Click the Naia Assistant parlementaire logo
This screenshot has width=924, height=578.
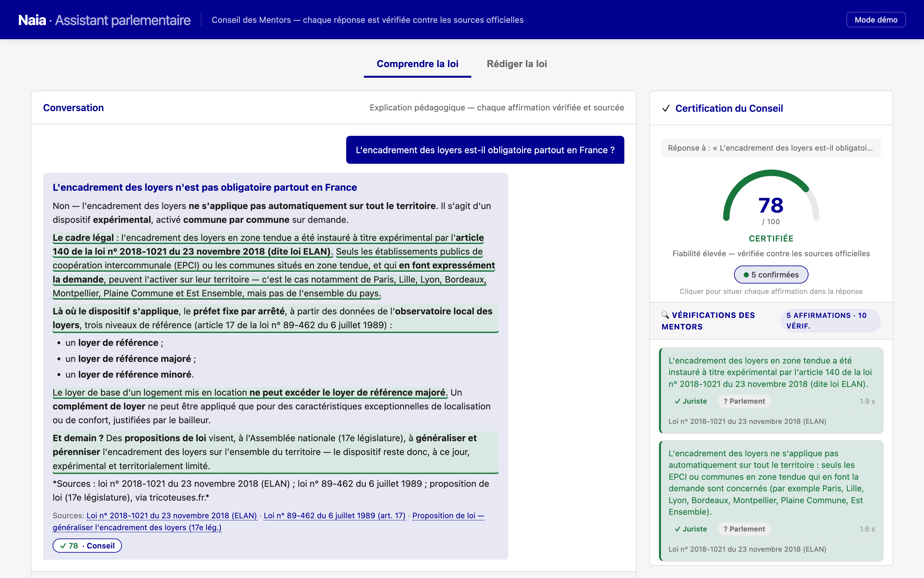tap(104, 20)
